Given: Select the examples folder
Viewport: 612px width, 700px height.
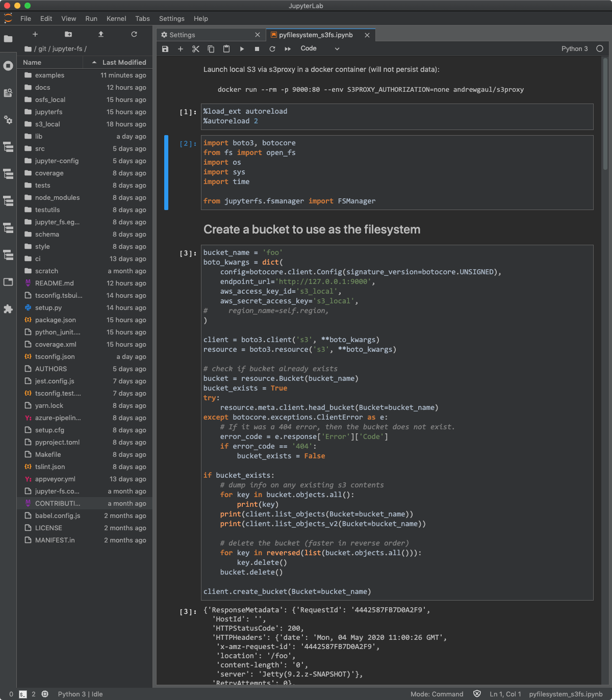Looking at the screenshot, I should tap(85, 75).
